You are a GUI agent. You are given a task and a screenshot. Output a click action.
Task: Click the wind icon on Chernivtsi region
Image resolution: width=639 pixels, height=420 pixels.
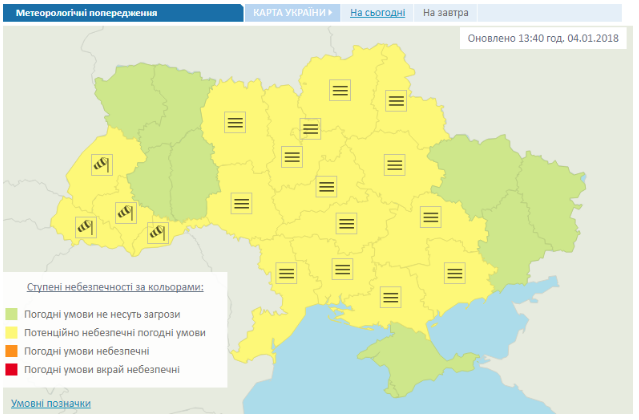coord(160,232)
